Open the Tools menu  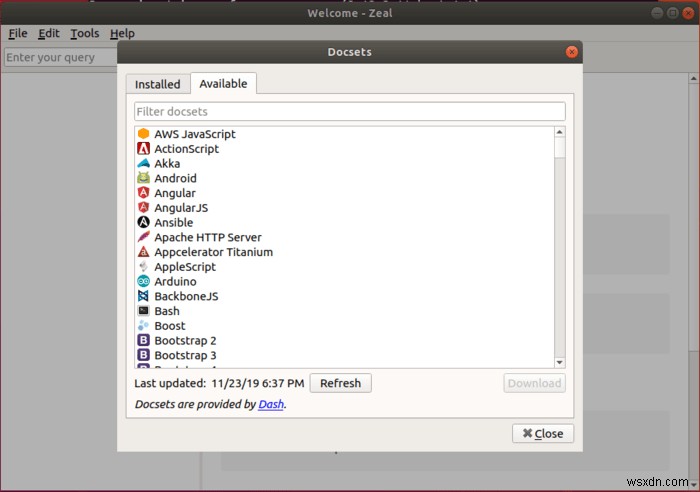click(85, 33)
